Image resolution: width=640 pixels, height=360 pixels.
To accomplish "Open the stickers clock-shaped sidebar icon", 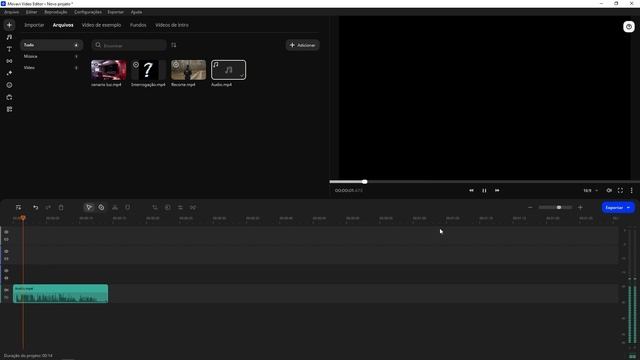I will tap(9, 85).
